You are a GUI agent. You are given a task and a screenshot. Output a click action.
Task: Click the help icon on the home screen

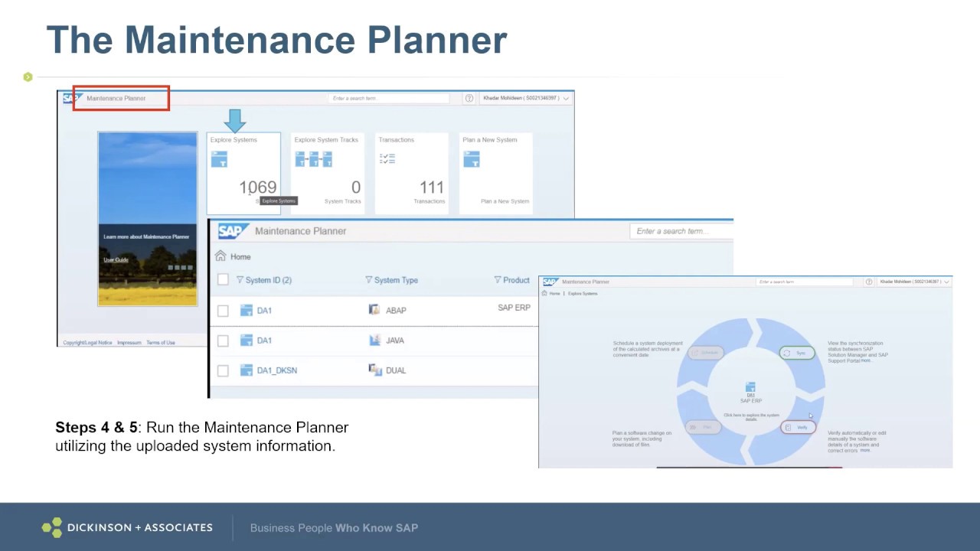469,98
